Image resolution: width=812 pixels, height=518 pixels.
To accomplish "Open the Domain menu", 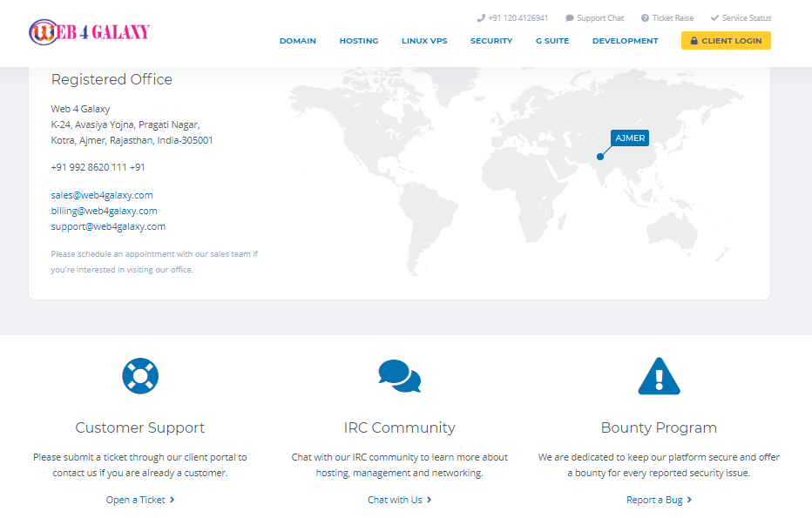I will [x=298, y=41].
